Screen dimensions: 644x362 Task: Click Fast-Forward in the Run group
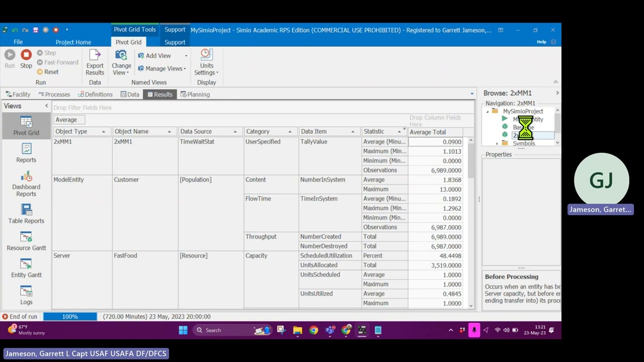point(57,62)
